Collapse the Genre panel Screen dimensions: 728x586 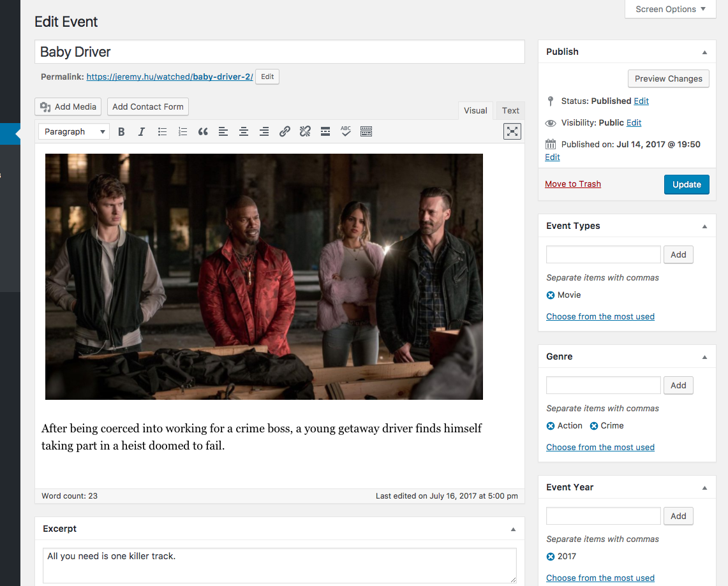705,357
